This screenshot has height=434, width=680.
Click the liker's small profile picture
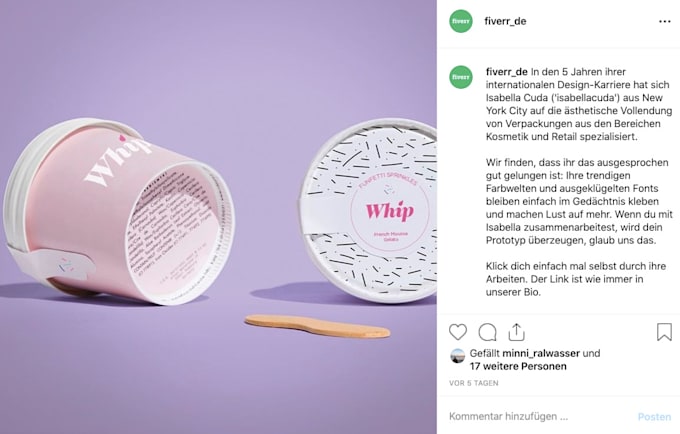tap(458, 356)
